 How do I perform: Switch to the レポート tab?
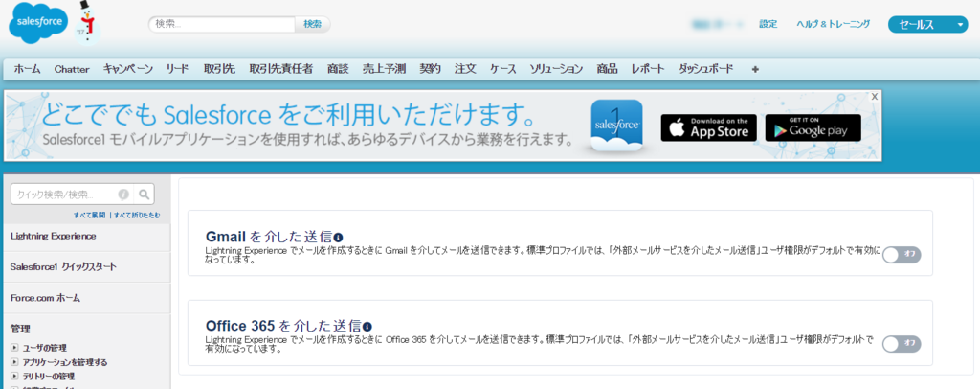pos(648,69)
